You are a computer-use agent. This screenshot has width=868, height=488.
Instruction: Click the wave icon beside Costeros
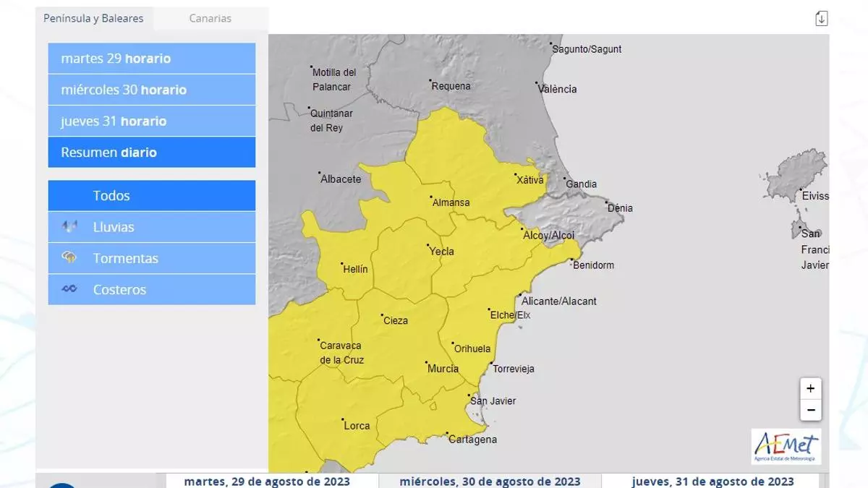[69, 289]
